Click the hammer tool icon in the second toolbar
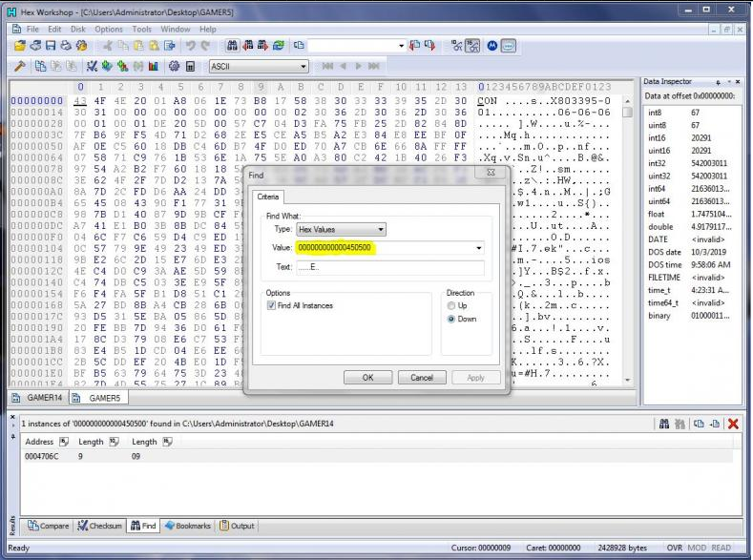753x560 pixels. 19,66
